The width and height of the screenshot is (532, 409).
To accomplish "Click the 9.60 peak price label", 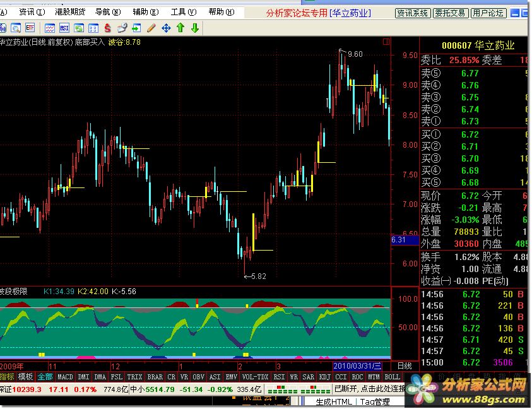I will click(x=355, y=54).
